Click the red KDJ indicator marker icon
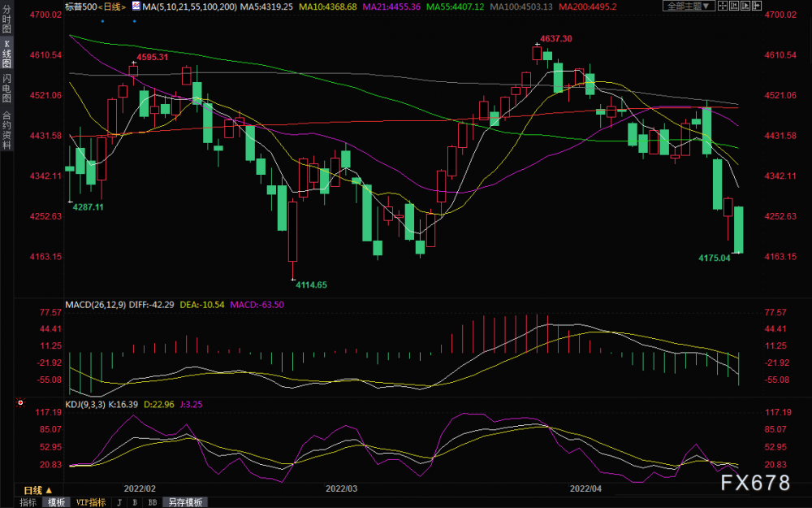Screen dimensions: 812x508 pos(21,402)
